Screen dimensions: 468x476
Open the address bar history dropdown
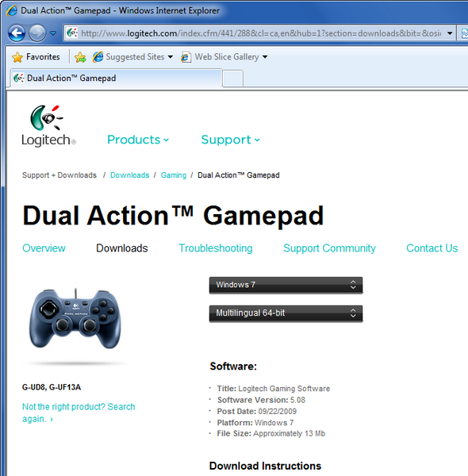450,33
